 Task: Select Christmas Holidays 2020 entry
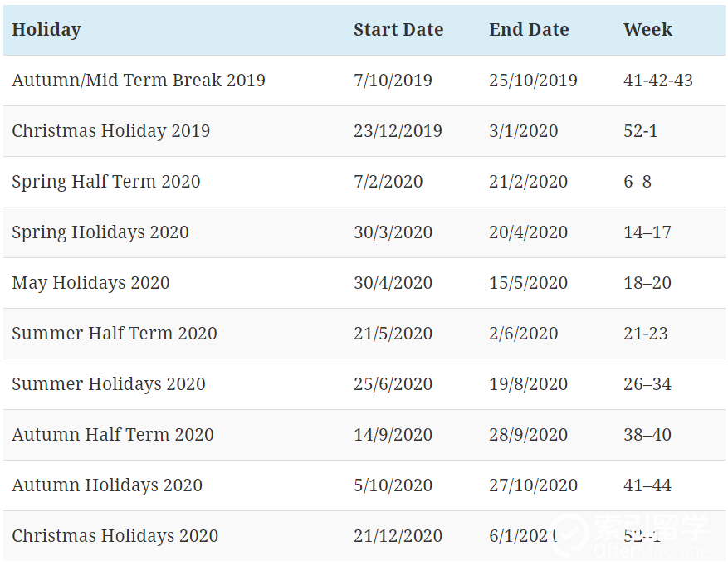pyautogui.click(x=115, y=536)
